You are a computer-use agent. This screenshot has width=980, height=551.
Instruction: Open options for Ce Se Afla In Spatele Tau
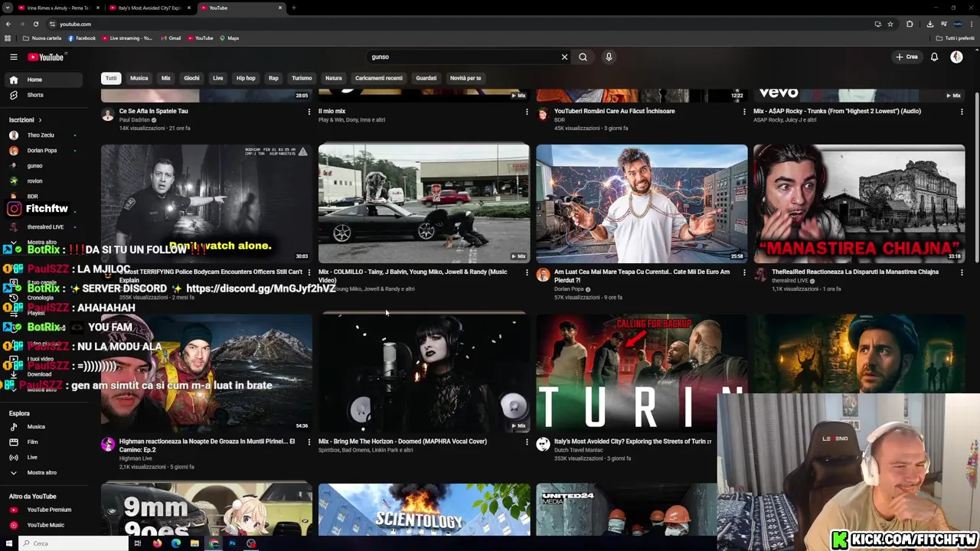pos(309,112)
